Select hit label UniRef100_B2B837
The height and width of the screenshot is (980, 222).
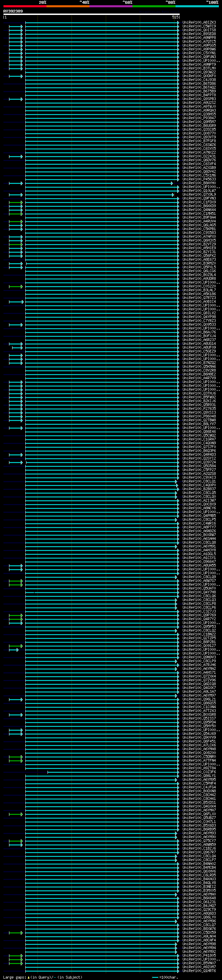[x=199, y=489]
